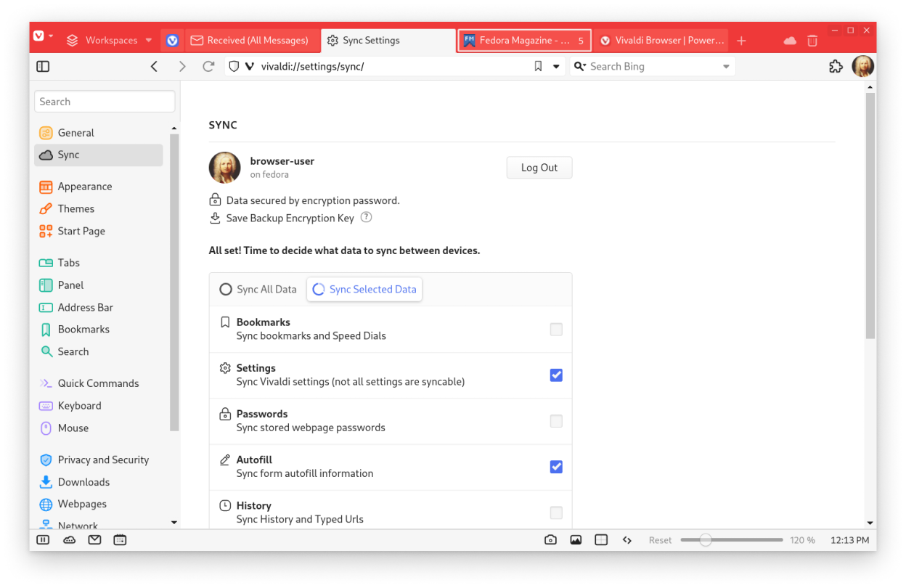This screenshot has width=906, height=588.
Task: Click the Reload page icon
Action: [x=208, y=66]
